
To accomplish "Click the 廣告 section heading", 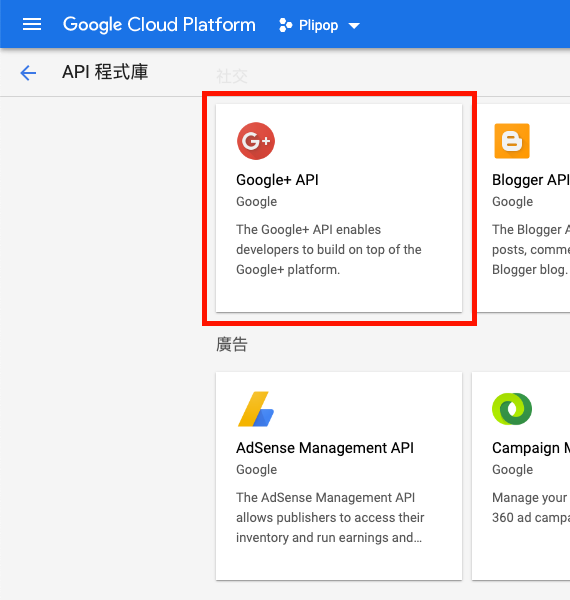I will pyautogui.click(x=232, y=344).
